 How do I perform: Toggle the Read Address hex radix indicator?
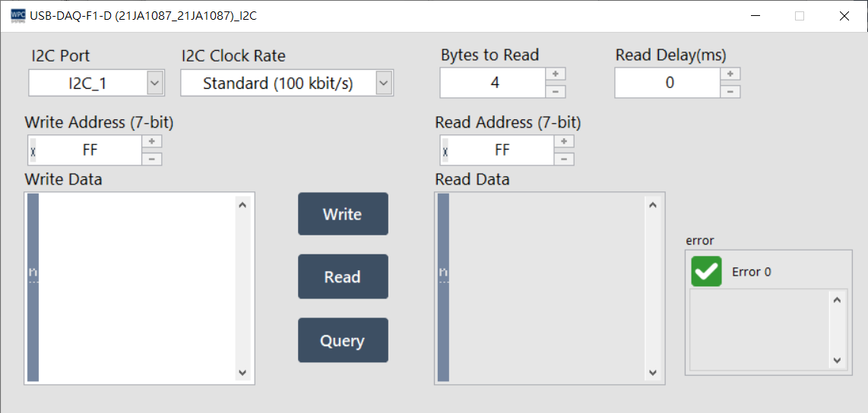[x=445, y=151]
